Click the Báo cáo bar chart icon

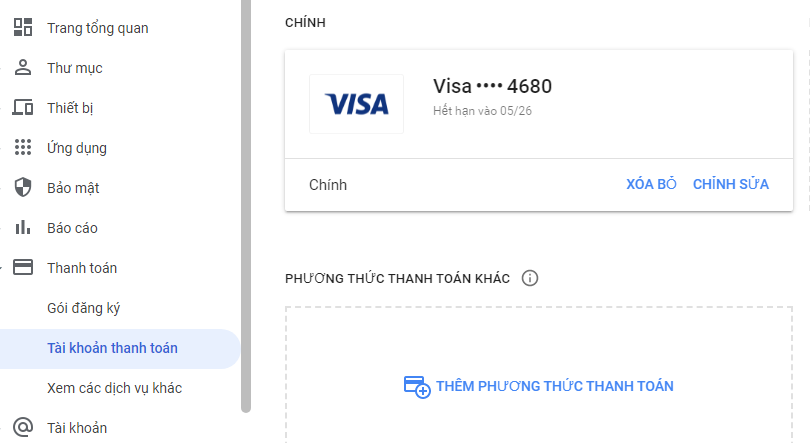[x=22, y=228]
